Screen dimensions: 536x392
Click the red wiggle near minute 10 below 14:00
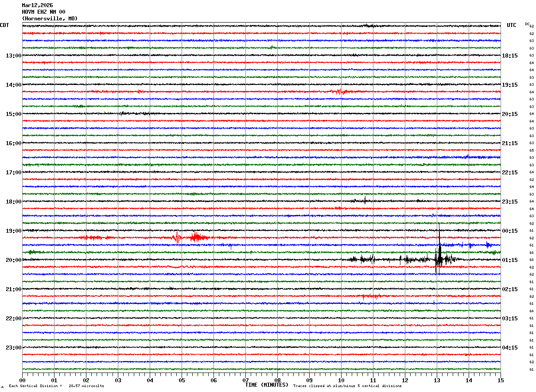tap(340, 92)
